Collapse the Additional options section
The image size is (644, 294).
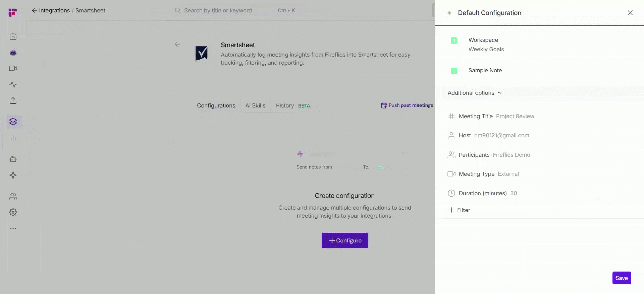tap(474, 93)
